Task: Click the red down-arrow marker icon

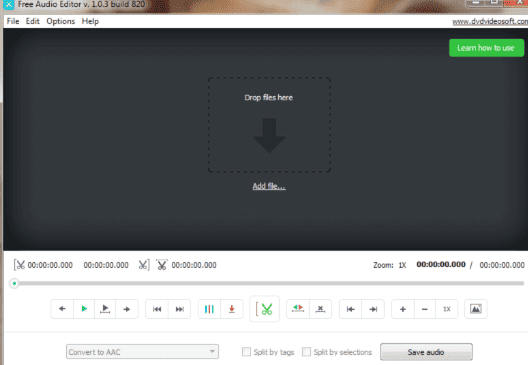Action: 232,309
